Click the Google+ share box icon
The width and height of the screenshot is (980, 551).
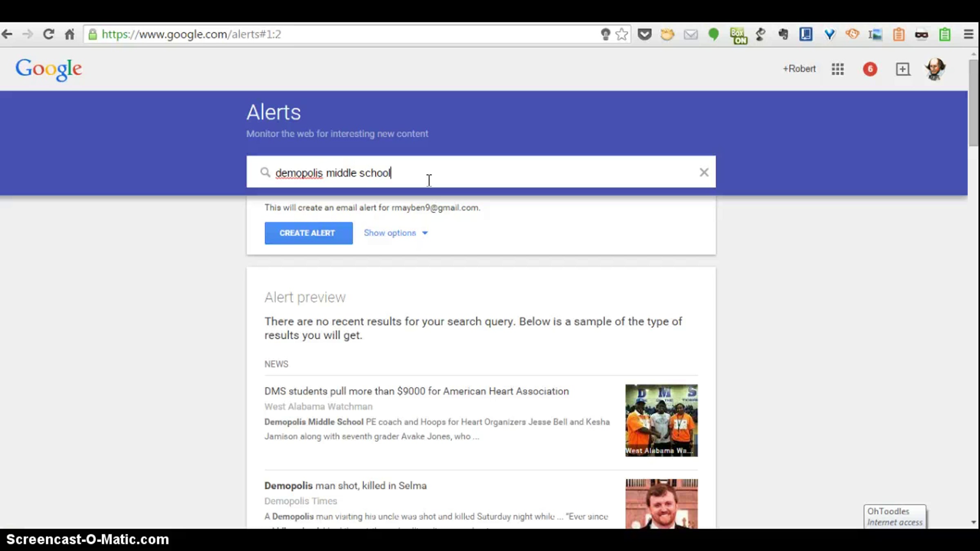[903, 69]
